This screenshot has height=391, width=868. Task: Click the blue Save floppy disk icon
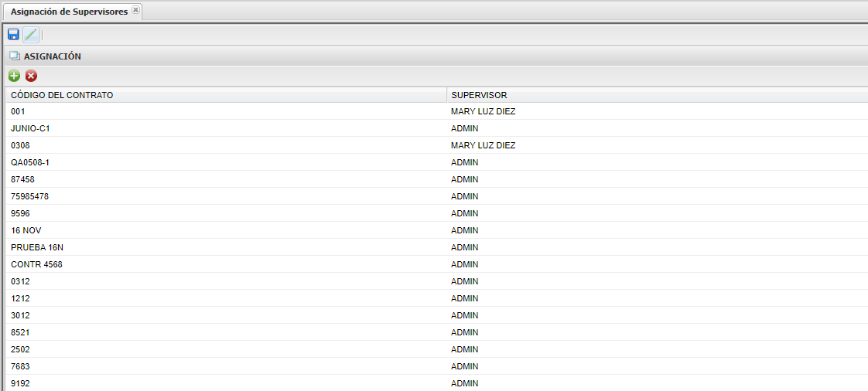[x=13, y=34]
